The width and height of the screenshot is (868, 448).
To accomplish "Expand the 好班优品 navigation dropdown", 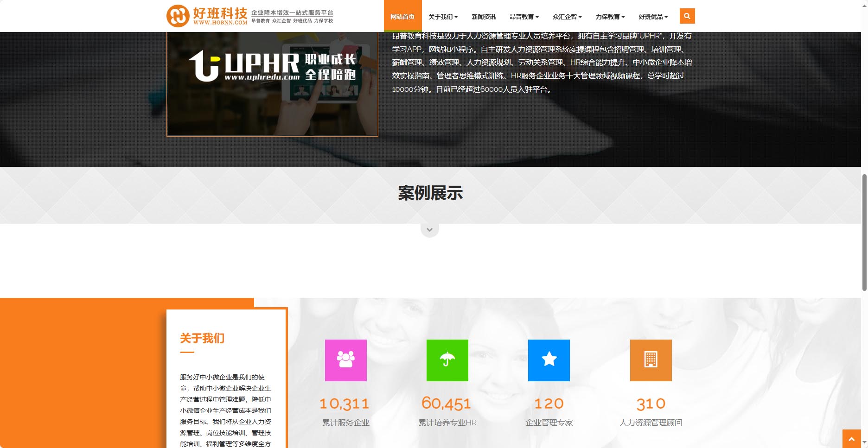I will [653, 17].
